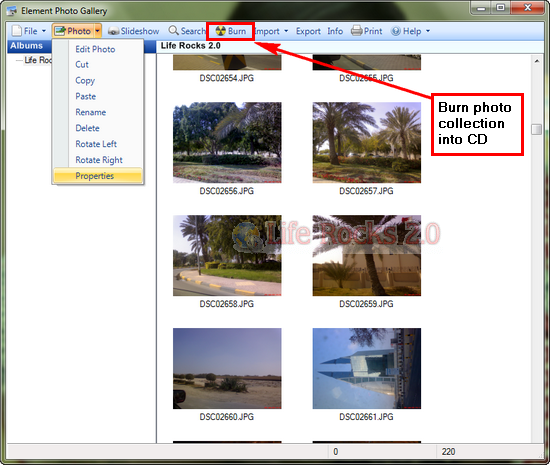The height and width of the screenshot is (465, 550).
Task: Click the Burn radiation icon
Action: pos(220,31)
